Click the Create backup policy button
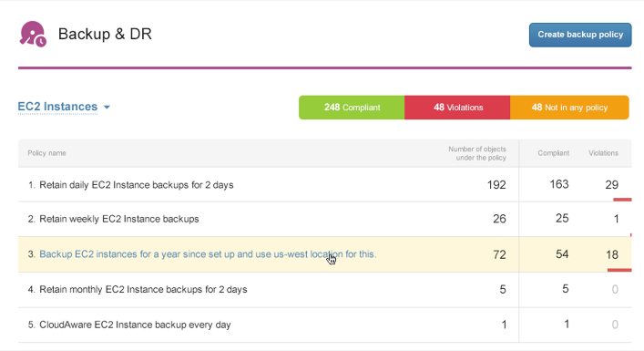Viewport: 644px width, 351px height. pos(580,35)
